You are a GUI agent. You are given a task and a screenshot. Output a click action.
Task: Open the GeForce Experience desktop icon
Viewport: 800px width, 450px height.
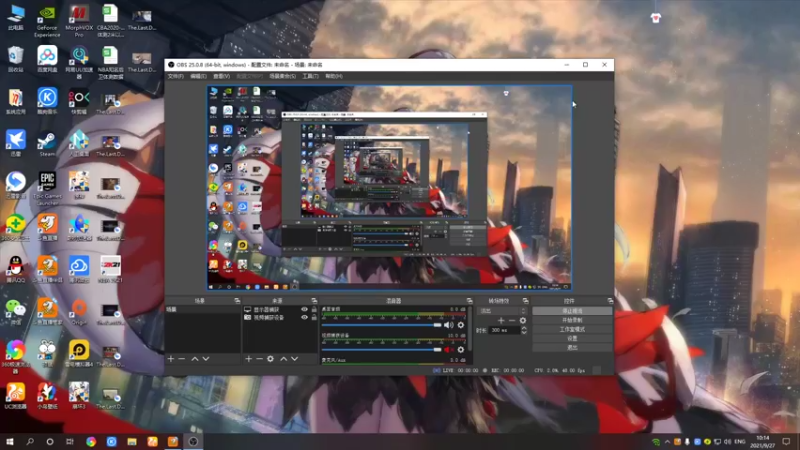(47, 22)
